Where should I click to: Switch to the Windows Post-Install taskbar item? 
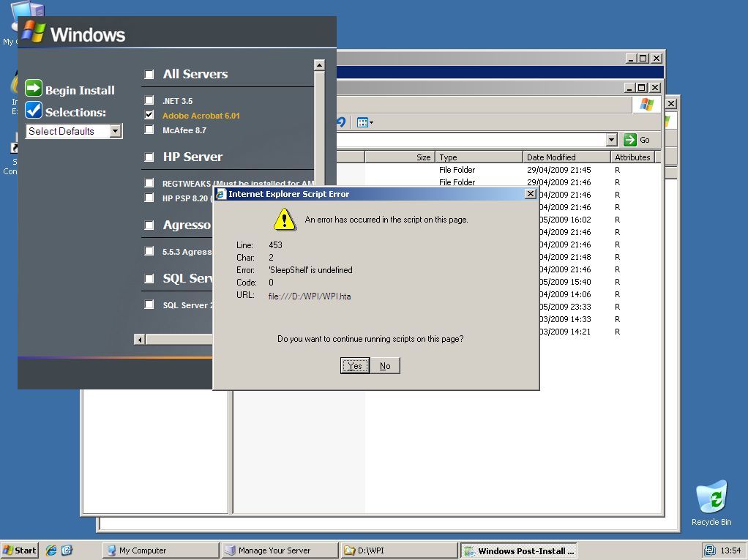point(518,550)
